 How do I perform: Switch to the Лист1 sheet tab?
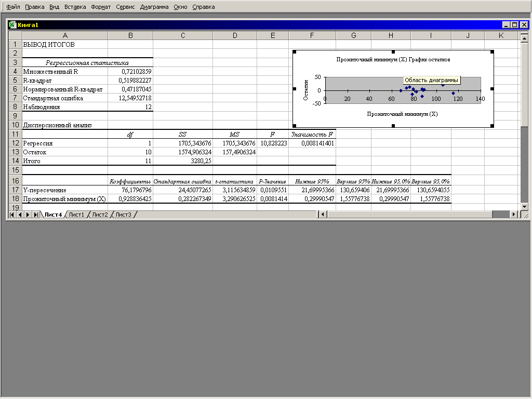coord(76,215)
